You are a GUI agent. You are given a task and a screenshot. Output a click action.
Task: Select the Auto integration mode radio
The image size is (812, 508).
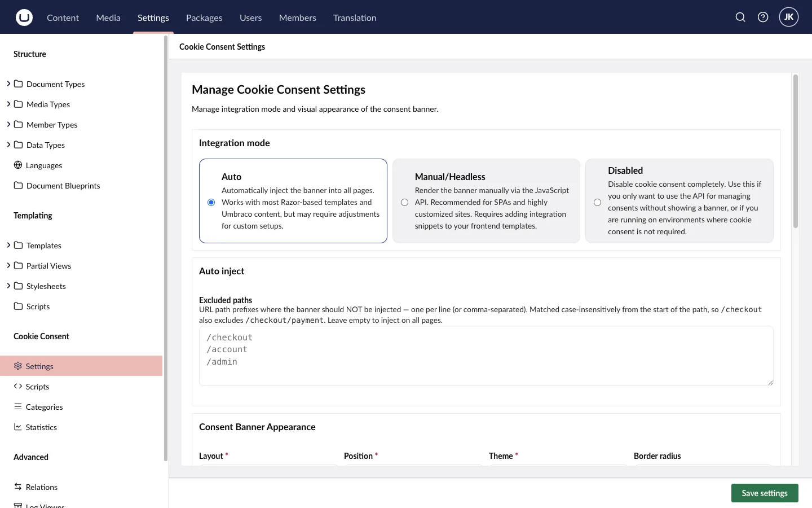(x=211, y=203)
